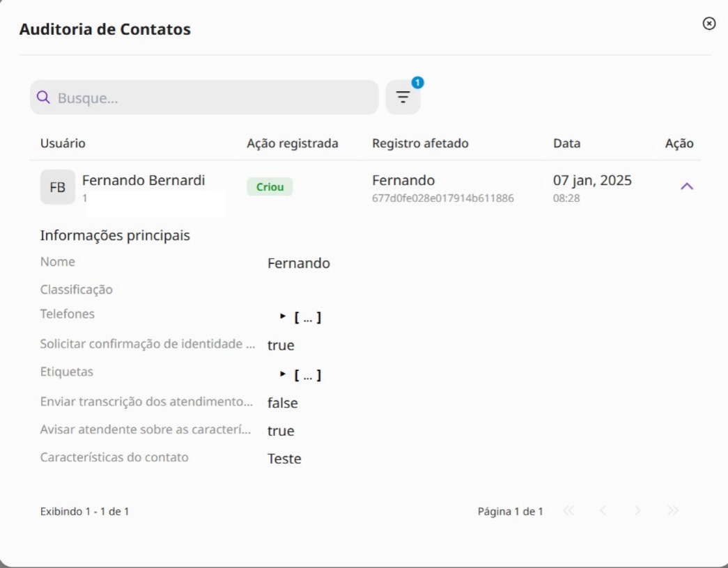Click the FB user avatar

(x=58, y=187)
